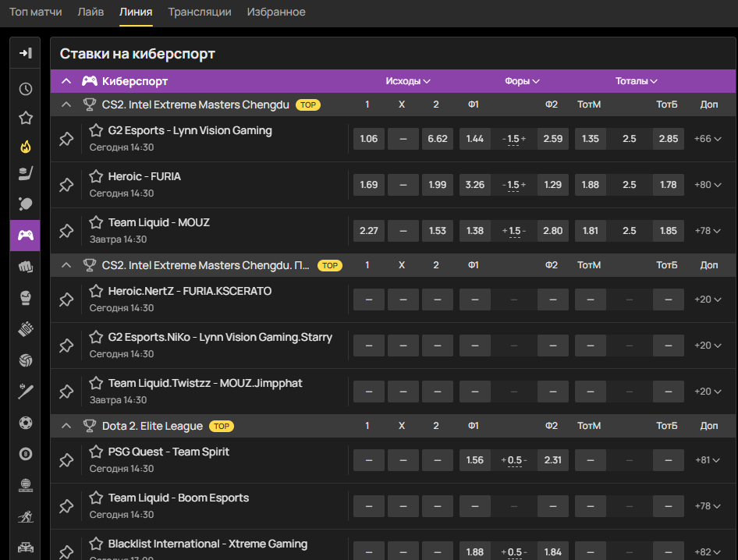Adjust handicap +1.5- for Team Liquid - MOUZ
The height and width of the screenshot is (560, 738).
tap(513, 231)
